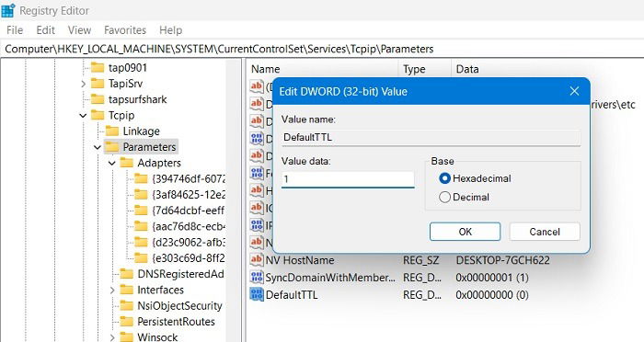This screenshot has width=644, height=342.
Task: Click the DNSRegisteredAdapters folder icon
Action: point(127,274)
